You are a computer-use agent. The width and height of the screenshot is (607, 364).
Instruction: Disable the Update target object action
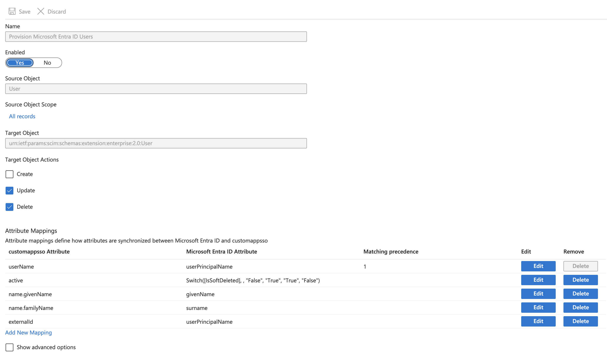(9, 190)
